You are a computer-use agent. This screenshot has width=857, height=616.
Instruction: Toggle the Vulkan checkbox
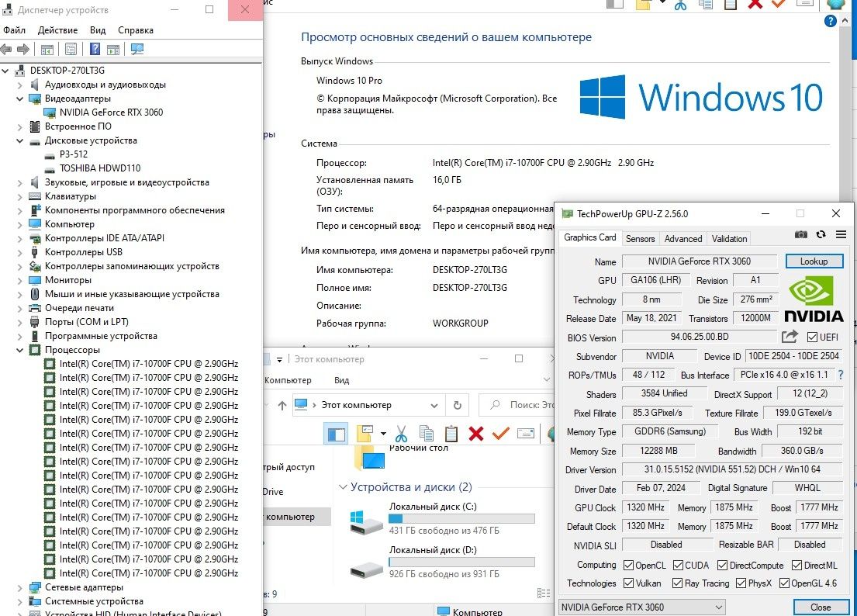pos(628,583)
